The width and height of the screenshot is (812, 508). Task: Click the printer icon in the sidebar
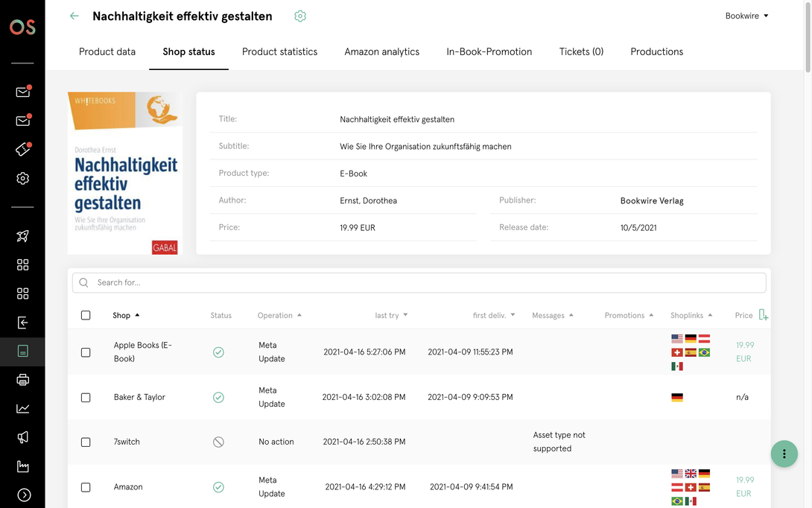(23, 380)
